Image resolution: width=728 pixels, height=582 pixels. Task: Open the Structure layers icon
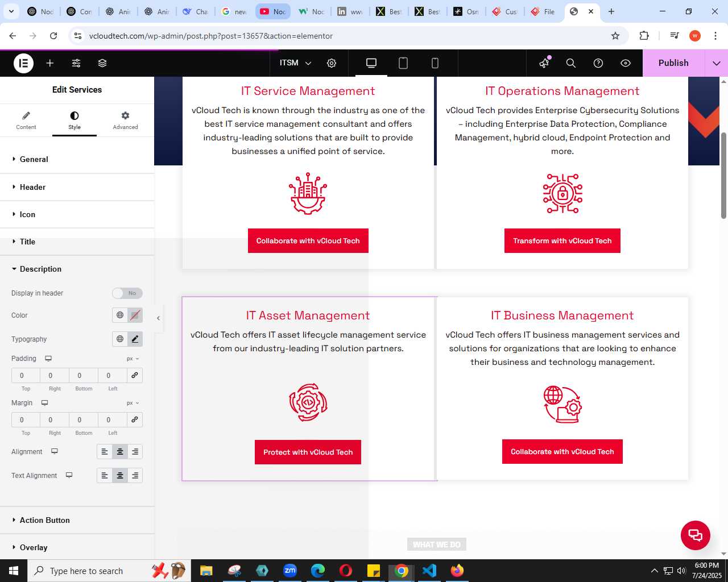coord(102,63)
